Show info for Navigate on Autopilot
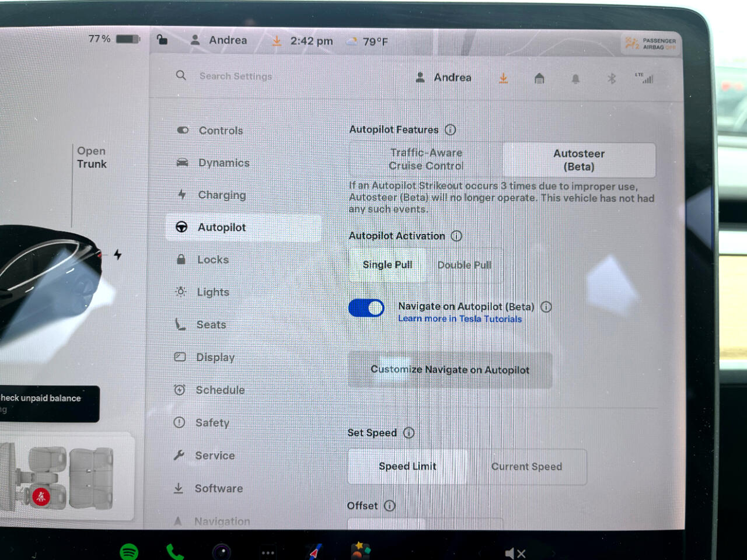The height and width of the screenshot is (560, 747). (x=546, y=307)
